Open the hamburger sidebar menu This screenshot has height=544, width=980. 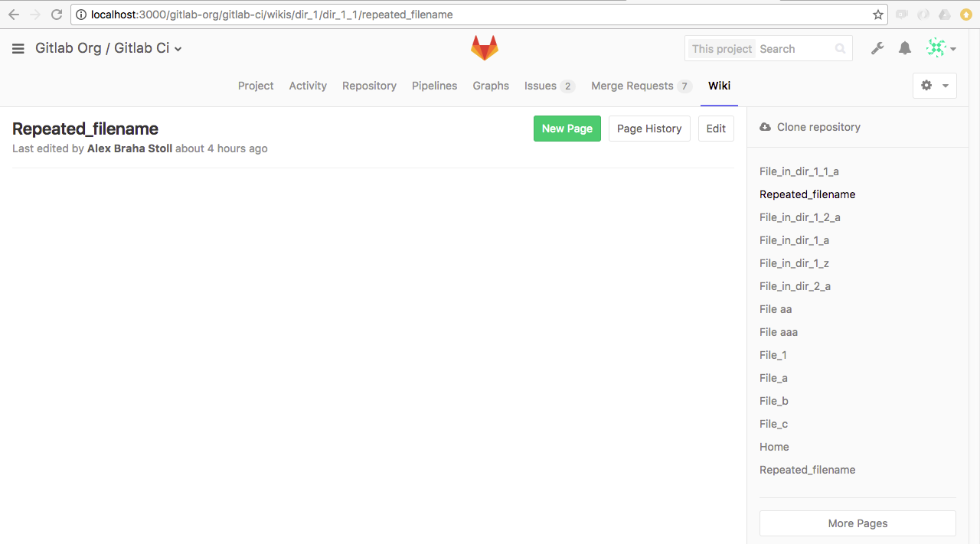point(18,49)
